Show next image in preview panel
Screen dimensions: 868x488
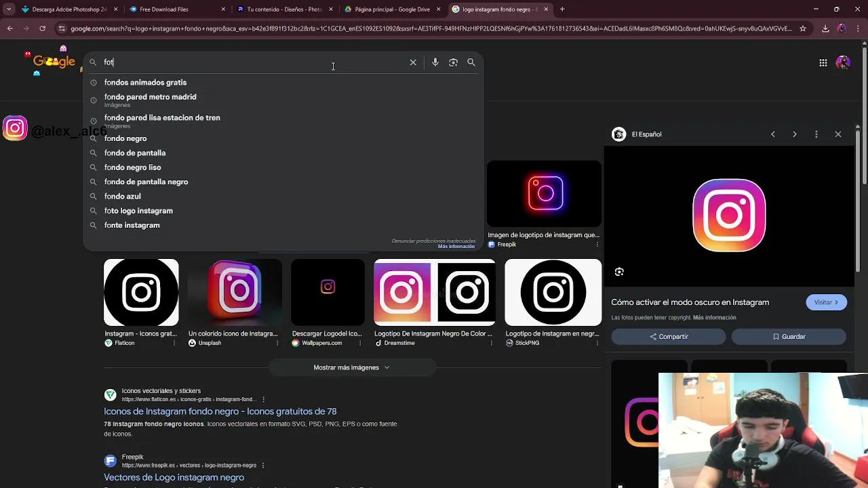coord(795,134)
